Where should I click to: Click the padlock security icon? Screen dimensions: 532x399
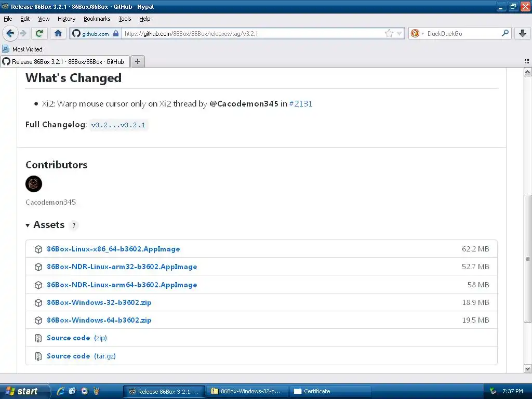click(116, 33)
